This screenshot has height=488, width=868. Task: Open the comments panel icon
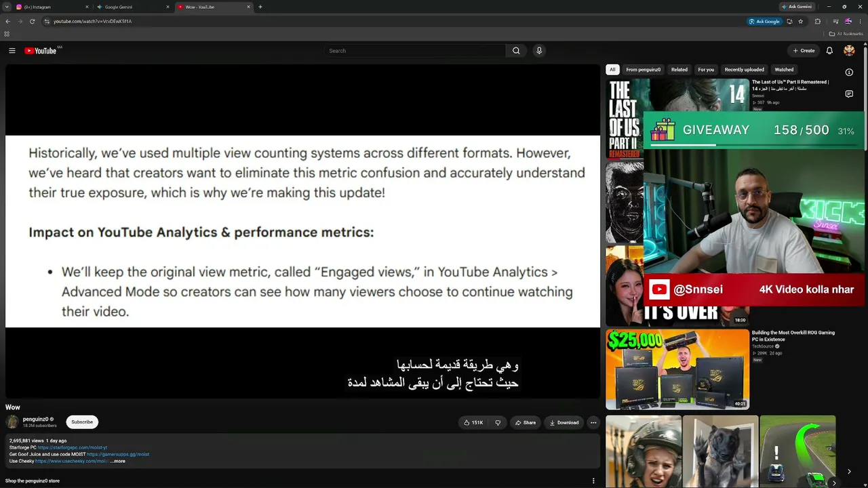pos(849,94)
